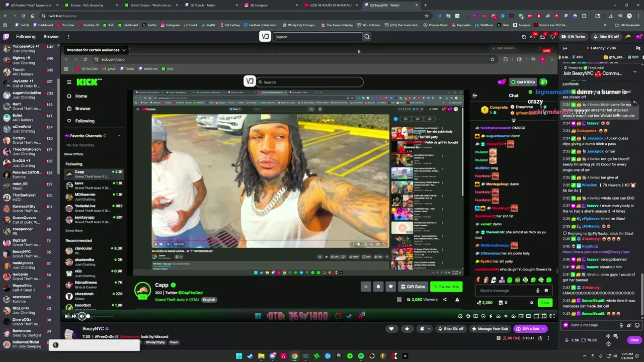The image size is (644, 362).
Task: Open Twitch stream more options dots
Action: (x=549, y=338)
